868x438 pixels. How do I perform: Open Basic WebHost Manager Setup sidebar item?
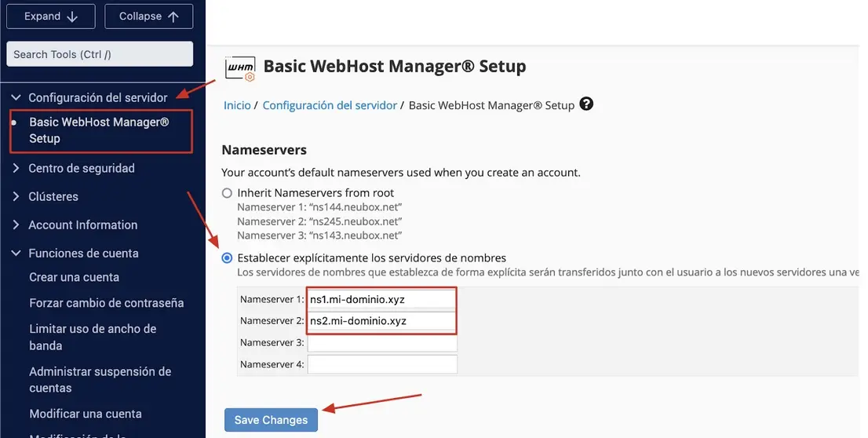click(x=100, y=130)
